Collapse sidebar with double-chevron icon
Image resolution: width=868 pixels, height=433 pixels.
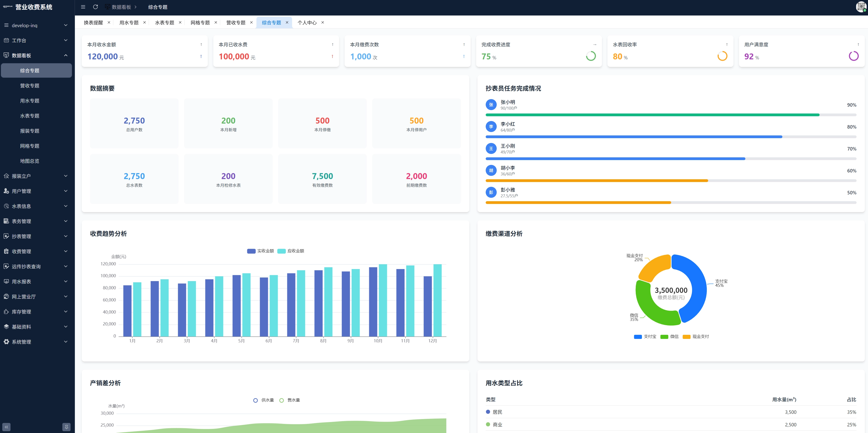(x=6, y=427)
